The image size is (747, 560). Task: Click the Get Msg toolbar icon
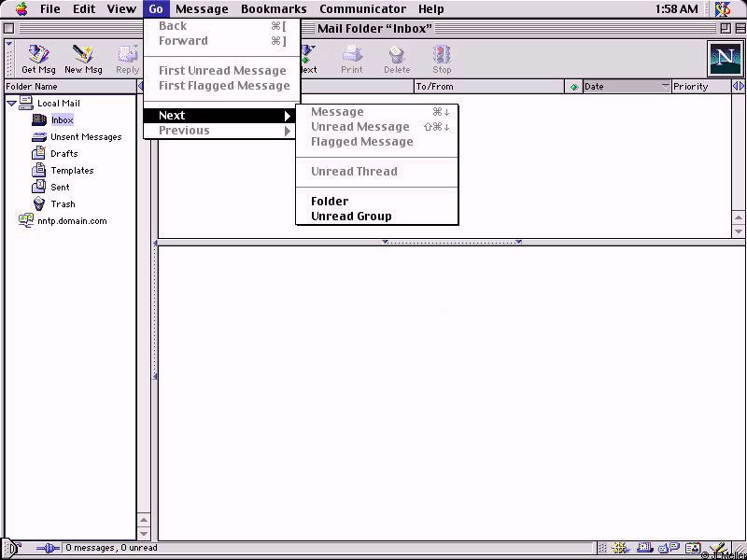(38, 58)
